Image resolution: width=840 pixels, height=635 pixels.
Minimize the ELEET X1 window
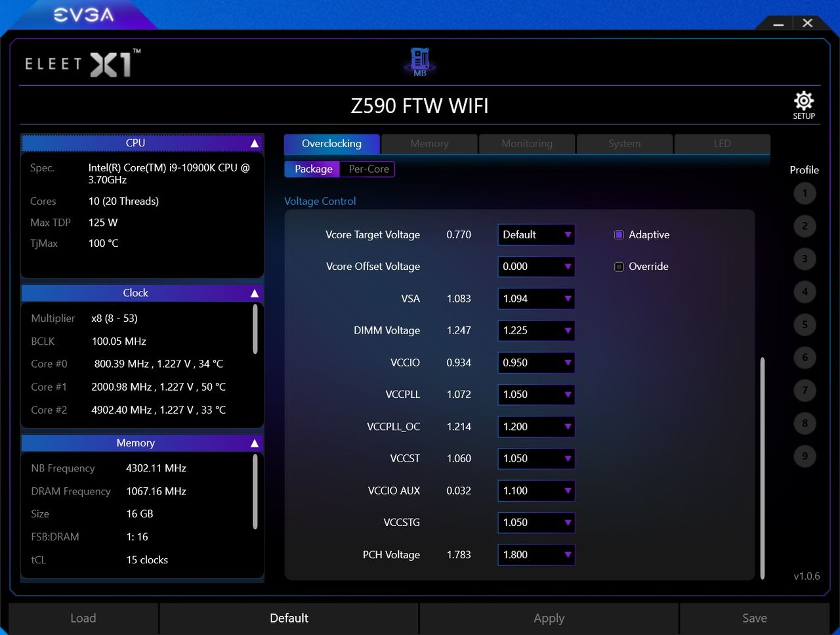pyautogui.click(x=778, y=24)
